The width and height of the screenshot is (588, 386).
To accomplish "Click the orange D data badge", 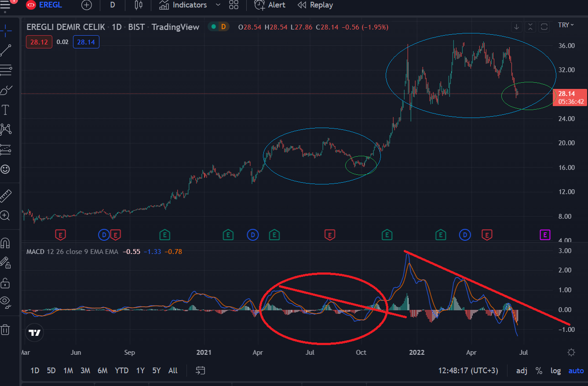I will tap(223, 27).
